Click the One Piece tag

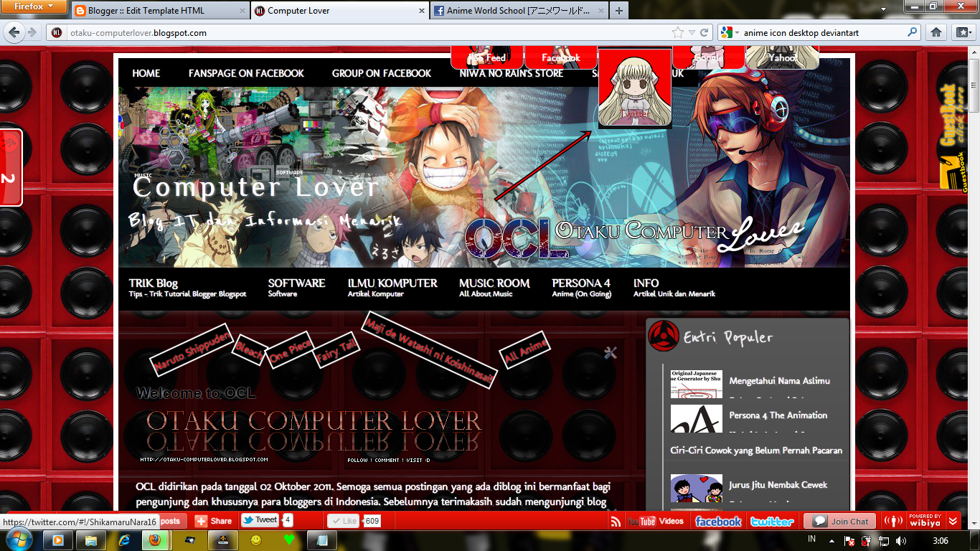pos(291,350)
